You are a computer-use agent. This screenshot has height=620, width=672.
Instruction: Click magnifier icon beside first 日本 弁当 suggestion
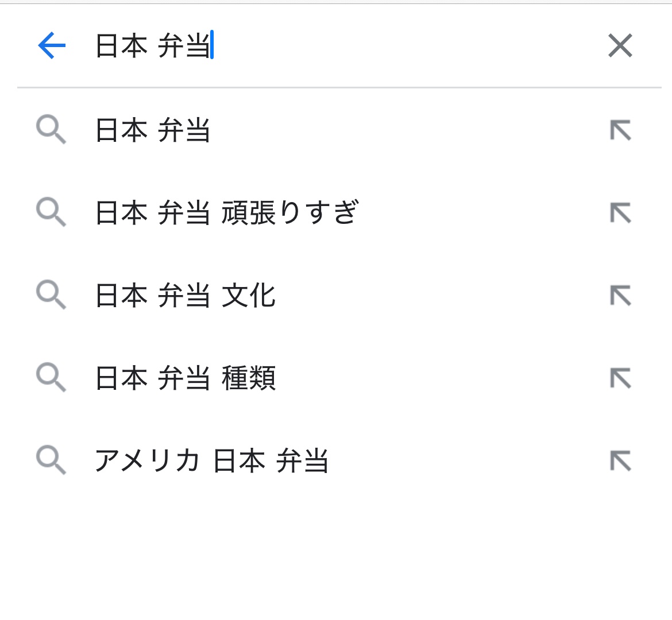51,130
